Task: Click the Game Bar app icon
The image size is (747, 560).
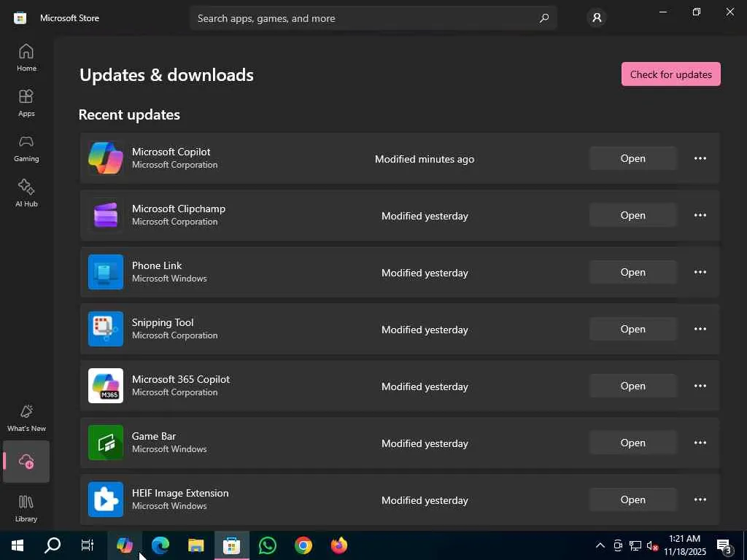Action: pos(106,443)
